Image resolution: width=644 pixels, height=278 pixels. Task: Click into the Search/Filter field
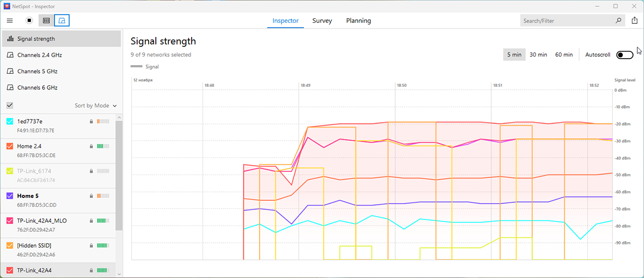click(566, 21)
